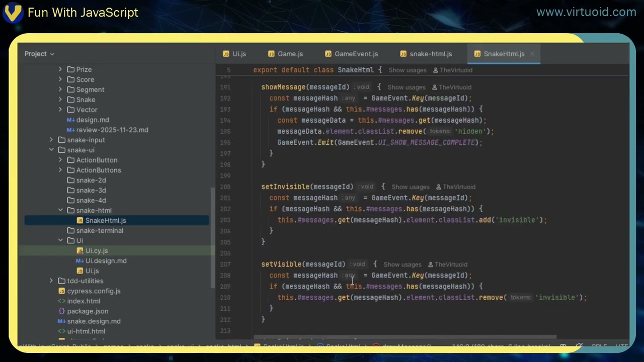Expand the Snake folder chevron
644x362 pixels.
pos(60,100)
